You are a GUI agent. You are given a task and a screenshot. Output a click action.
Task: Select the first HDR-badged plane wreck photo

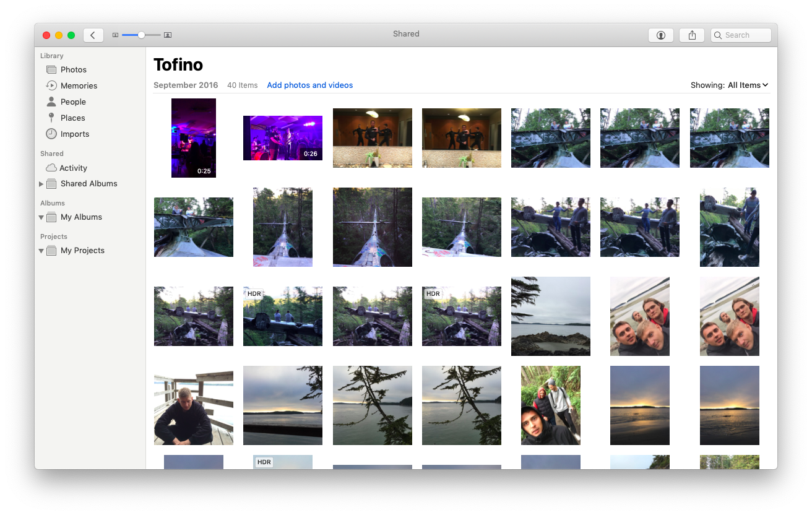[x=283, y=316]
